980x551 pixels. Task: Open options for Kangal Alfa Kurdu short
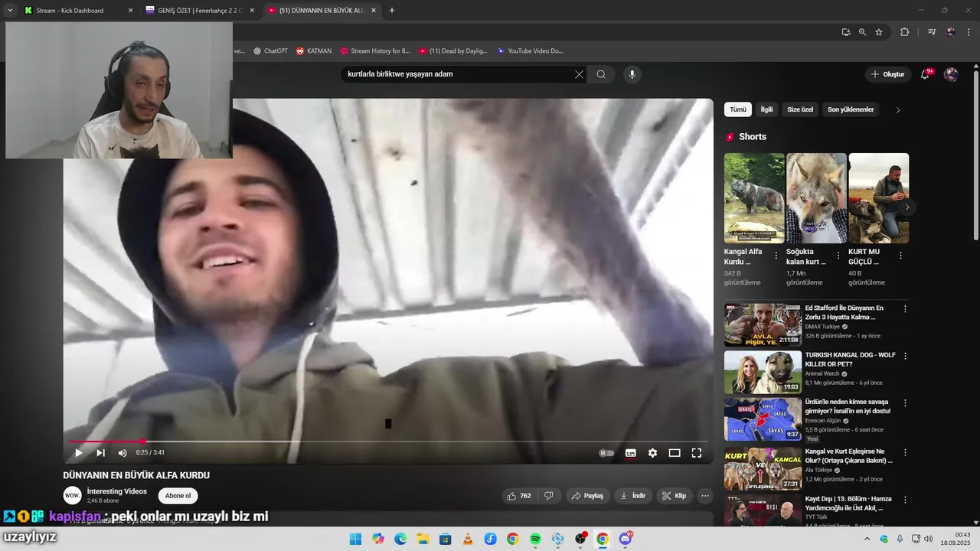[x=776, y=256]
